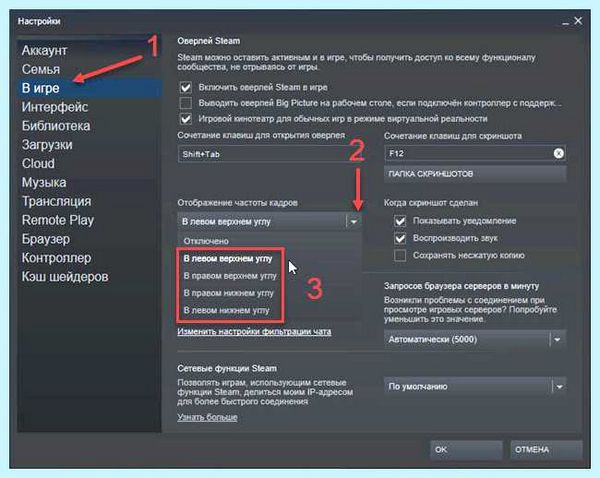Choose 'В левом нижнем углу' option
Viewport: 600px width, 478px height.
coord(269,310)
